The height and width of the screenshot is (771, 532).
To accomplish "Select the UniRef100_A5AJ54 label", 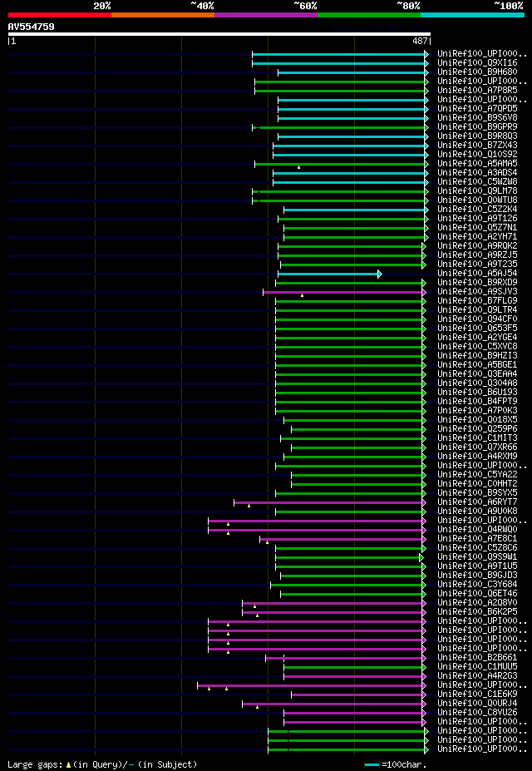I will [x=477, y=273].
